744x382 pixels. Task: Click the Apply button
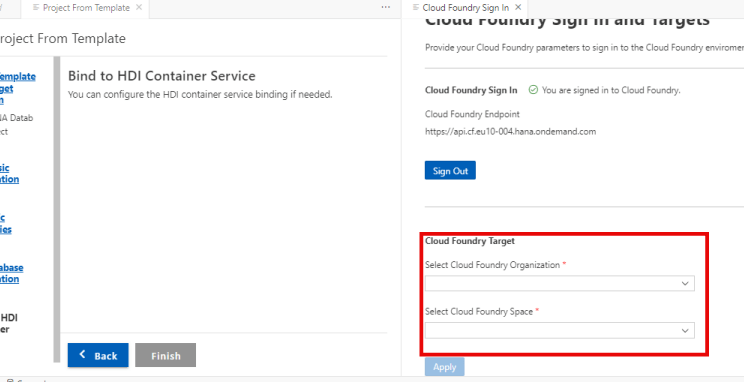coord(445,367)
